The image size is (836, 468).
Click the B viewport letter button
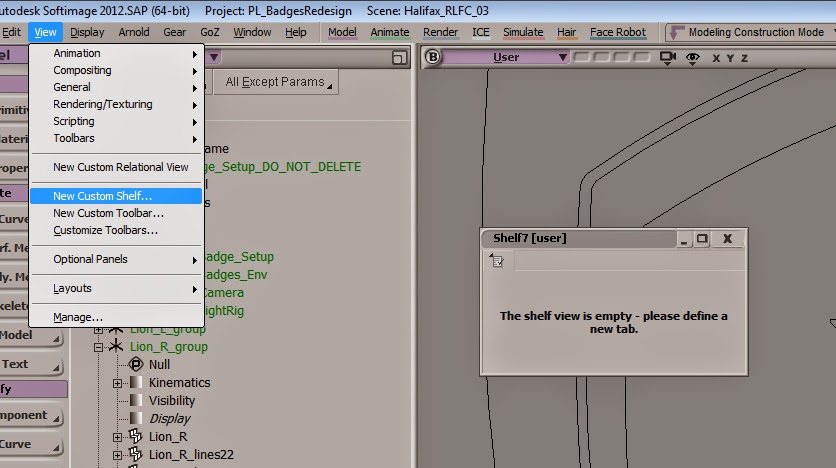click(x=433, y=57)
